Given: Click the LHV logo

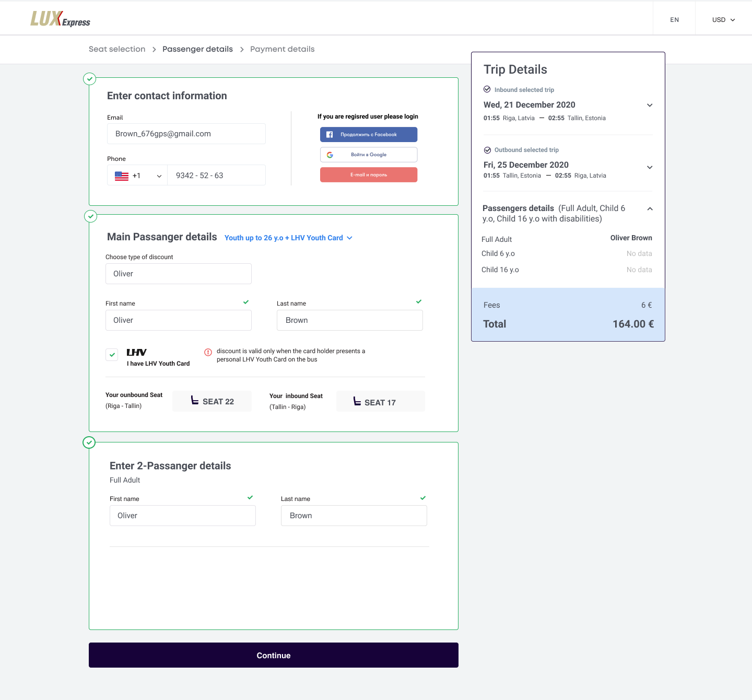Looking at the screenshot, I should click(x=136, y=352).
